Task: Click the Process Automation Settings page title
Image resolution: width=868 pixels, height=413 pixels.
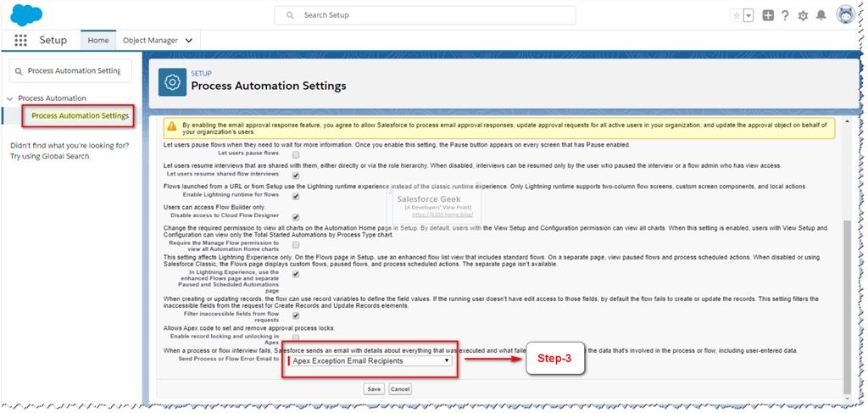Action: click(x=269, y=86)
